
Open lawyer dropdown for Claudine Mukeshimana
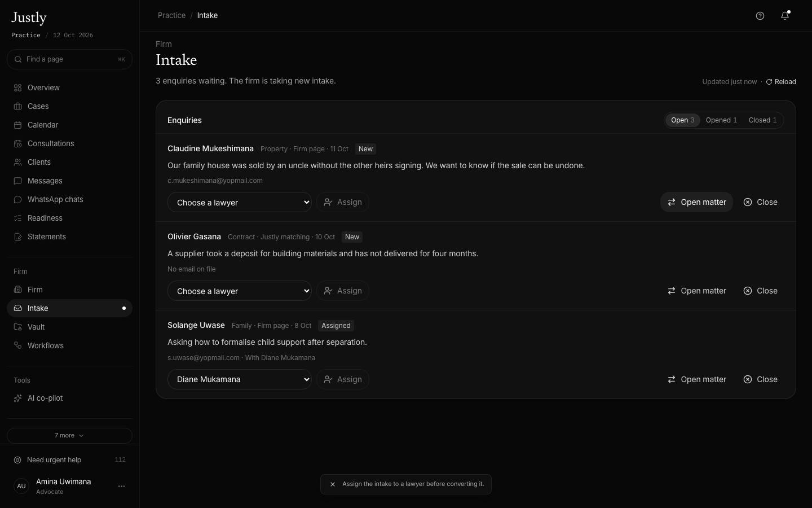coord(240,203)
